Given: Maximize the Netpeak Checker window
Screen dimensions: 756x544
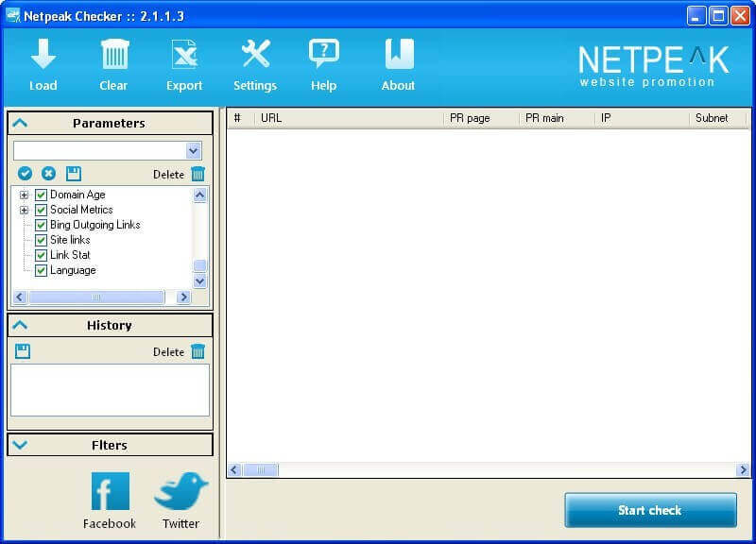Looking at the screenshot, I should (x=718, y=16).
